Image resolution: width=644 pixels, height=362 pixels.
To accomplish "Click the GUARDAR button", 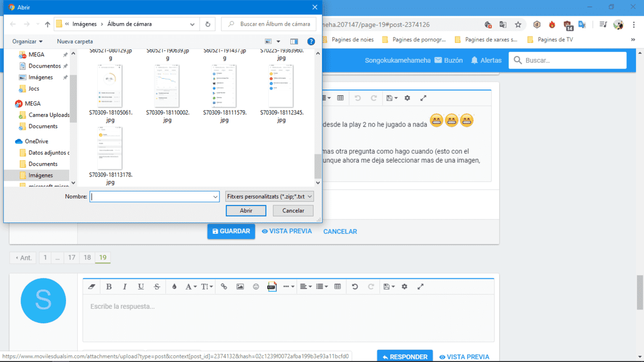I will (231, 231).
